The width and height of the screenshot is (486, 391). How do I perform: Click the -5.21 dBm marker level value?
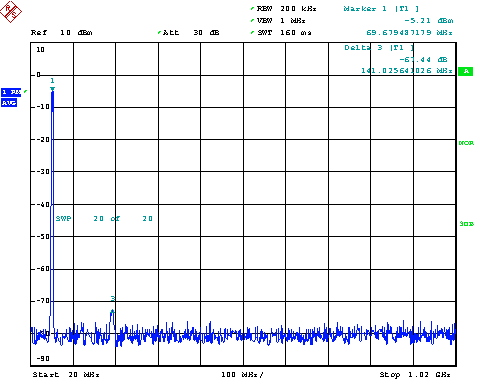429,21
